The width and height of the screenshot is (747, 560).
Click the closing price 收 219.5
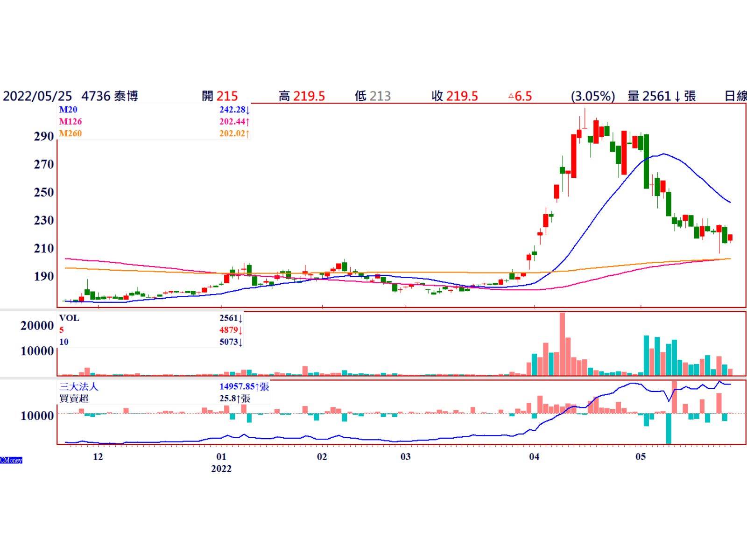click(455, 96)
